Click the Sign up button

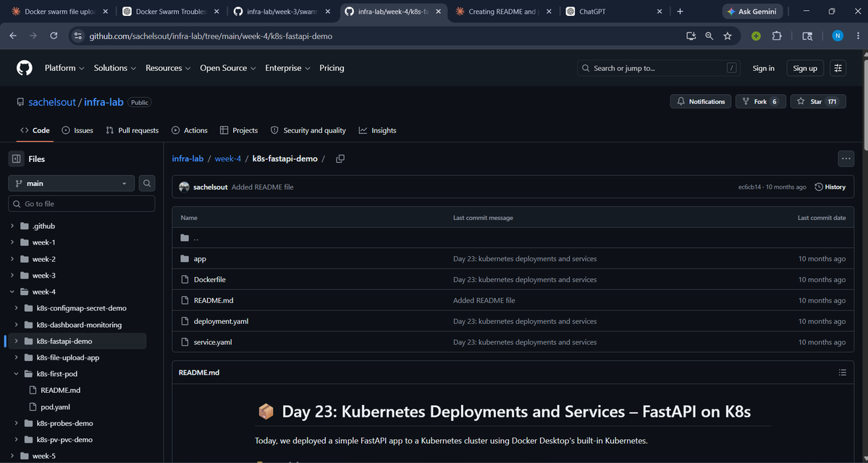tap(805, 68)
